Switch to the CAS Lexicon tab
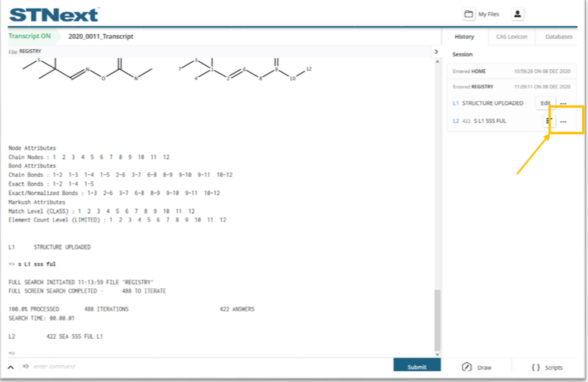588x382 pixels. click(511, 37)
